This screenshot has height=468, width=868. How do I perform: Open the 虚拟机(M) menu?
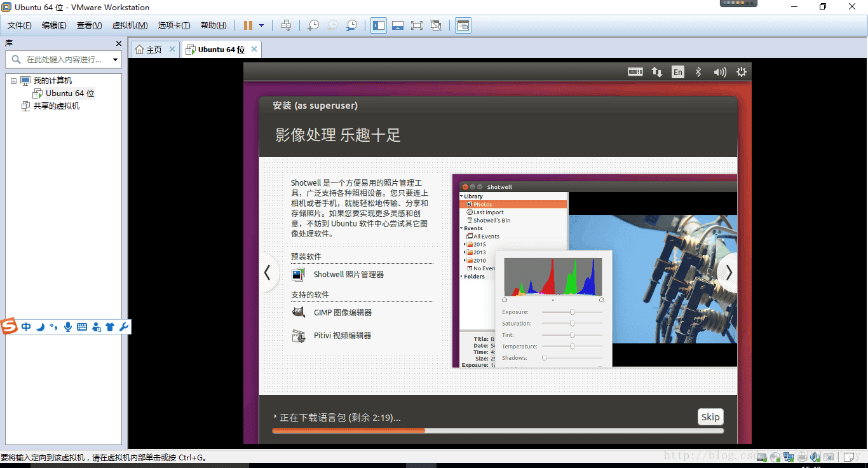point(130,25)
